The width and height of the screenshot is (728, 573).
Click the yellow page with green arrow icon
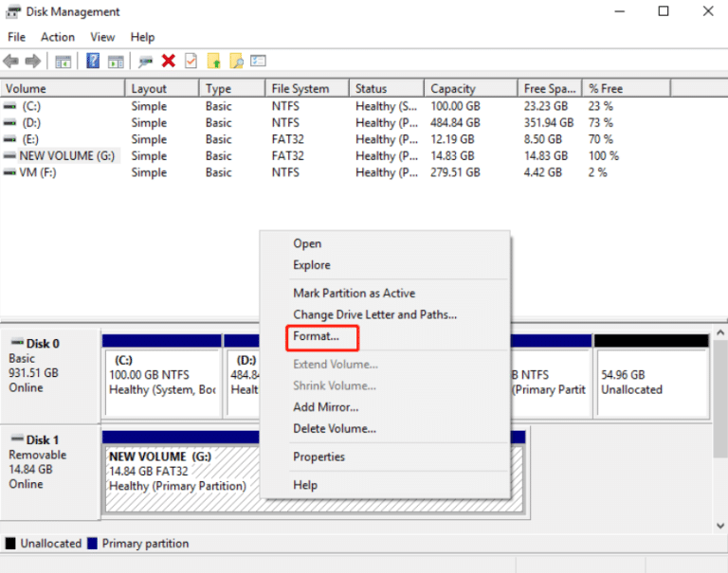[214, 62]
